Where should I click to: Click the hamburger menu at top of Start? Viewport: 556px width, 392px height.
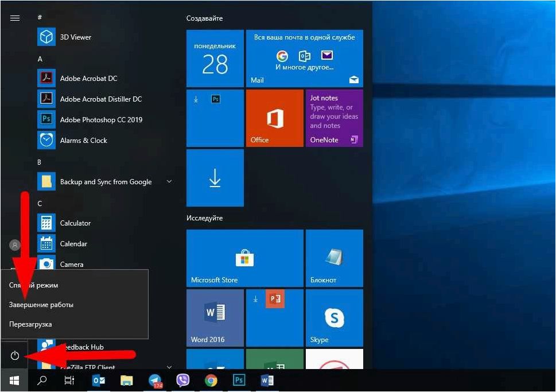point(15,18)
